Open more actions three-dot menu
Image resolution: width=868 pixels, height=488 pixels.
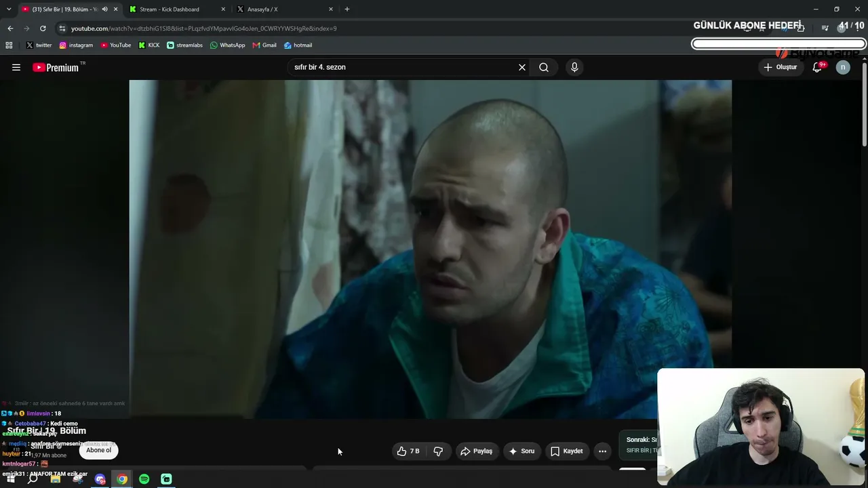(x=602, y=451)
